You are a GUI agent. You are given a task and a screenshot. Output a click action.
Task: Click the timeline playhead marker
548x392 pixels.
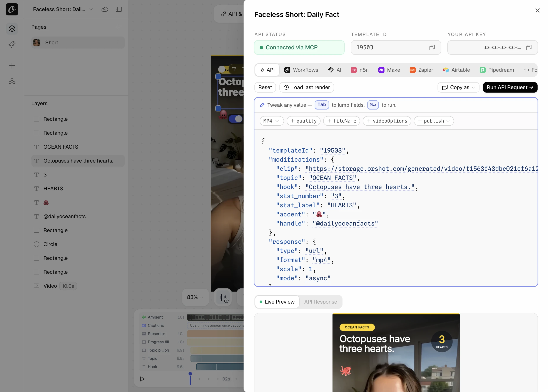[190, 378]
